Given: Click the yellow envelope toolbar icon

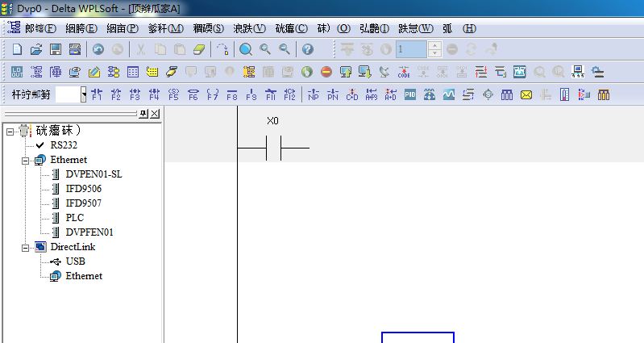Looking at the screenshot, I should click(x=526, y=94).
